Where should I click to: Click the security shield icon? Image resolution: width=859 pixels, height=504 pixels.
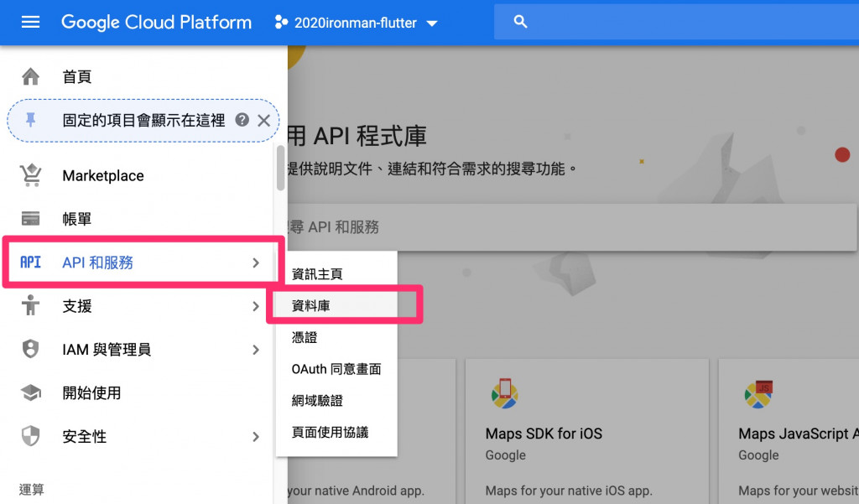(31, 436)
